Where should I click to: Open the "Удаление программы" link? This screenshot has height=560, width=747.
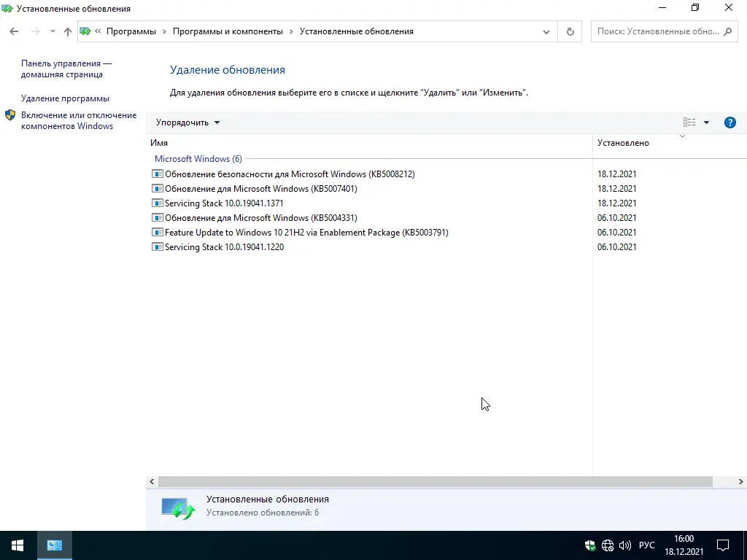pos(65,98)
